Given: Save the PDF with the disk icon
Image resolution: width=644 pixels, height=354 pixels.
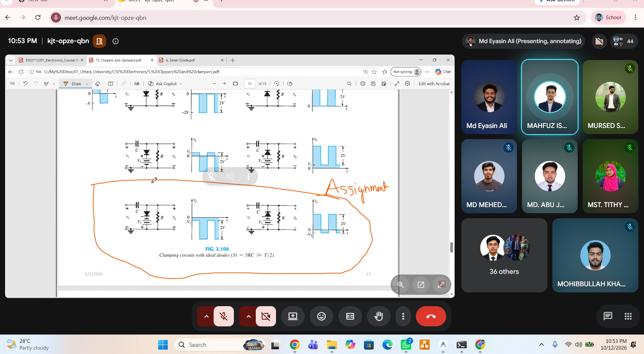Looking at the screenshot, I should coord(373,84).
